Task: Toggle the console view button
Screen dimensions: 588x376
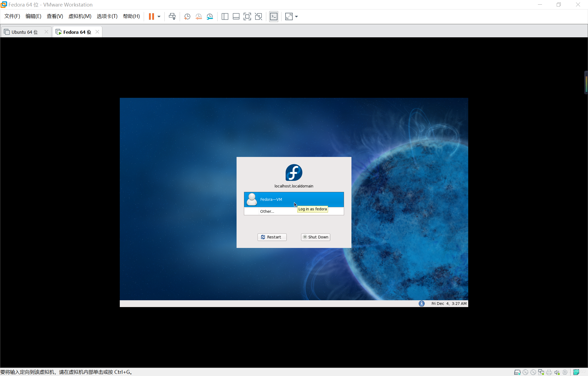Action: [x=274, y=17]
